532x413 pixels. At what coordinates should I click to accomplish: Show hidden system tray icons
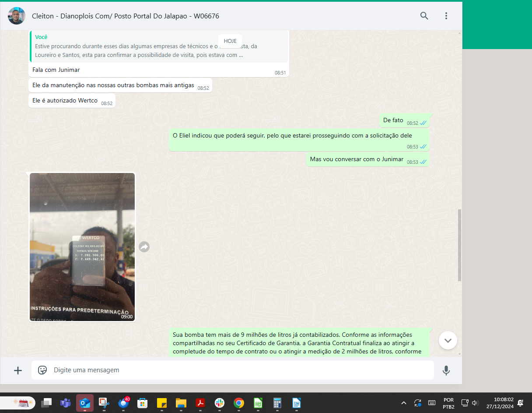403,403
